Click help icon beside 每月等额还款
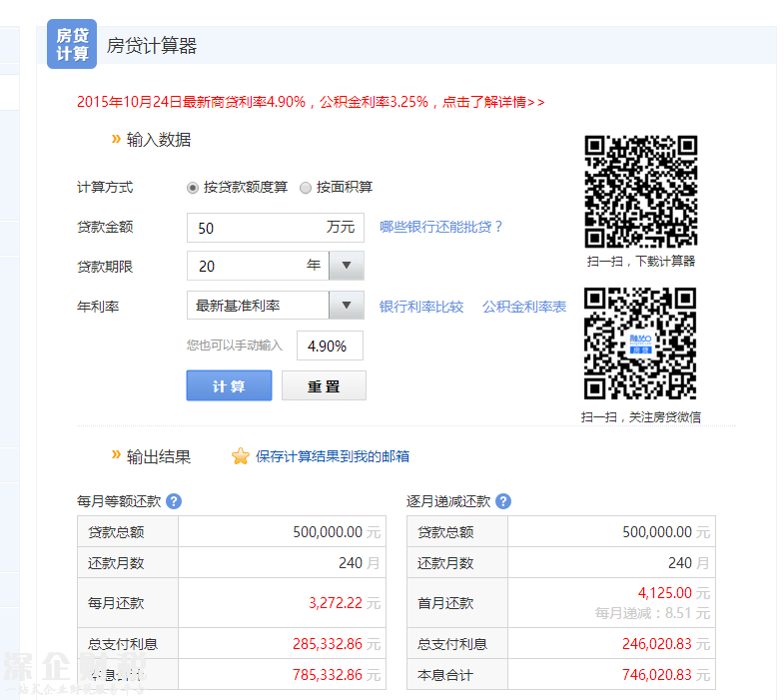 pos(174,501)
